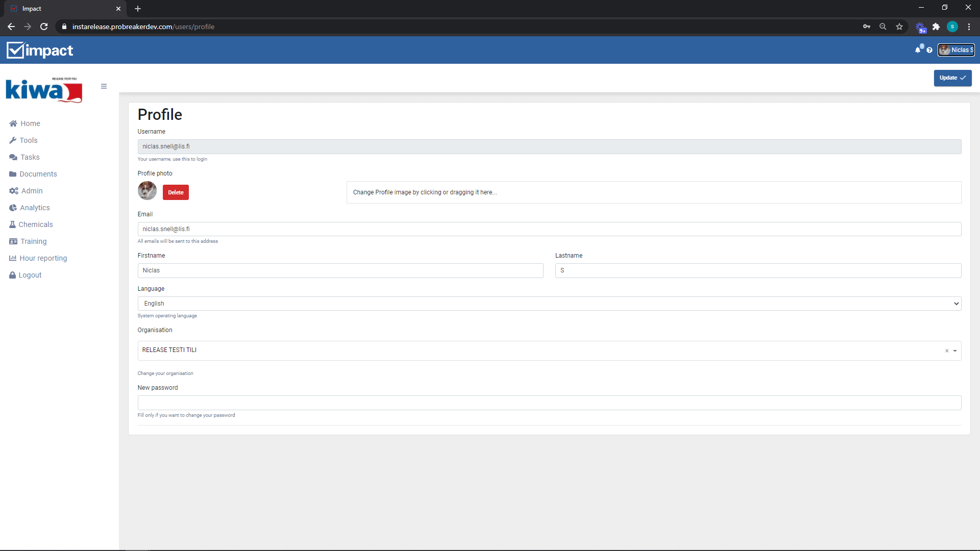
Task: Toggle the hamburger sidebar menu icon
Action: 104,86
